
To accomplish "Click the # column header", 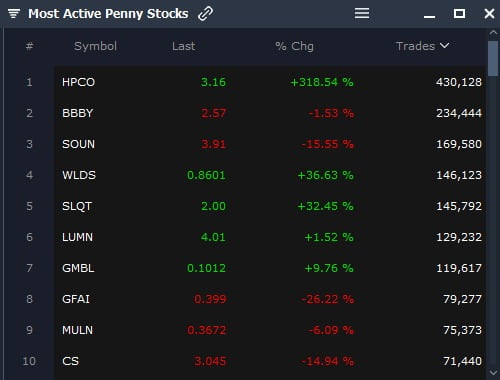I will (29, 46).
